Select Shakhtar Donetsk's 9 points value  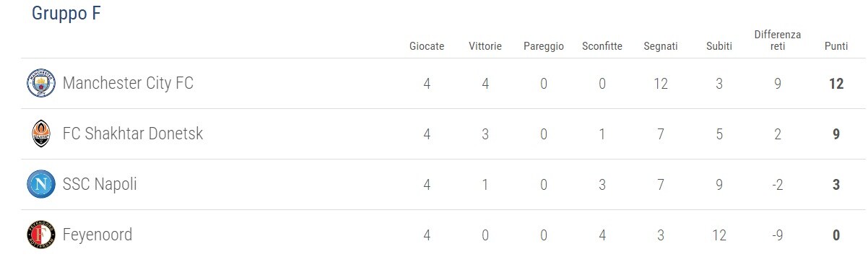point(836,134)
